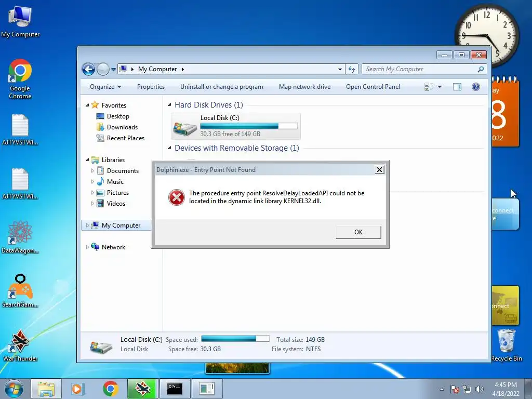
Task: Select Uninstall or change a program
Action: click(221, 87)
